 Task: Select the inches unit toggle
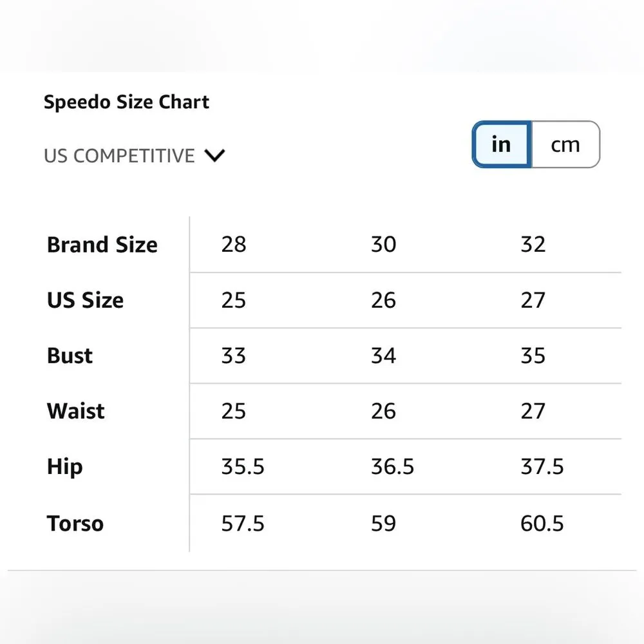pos(501,145)
